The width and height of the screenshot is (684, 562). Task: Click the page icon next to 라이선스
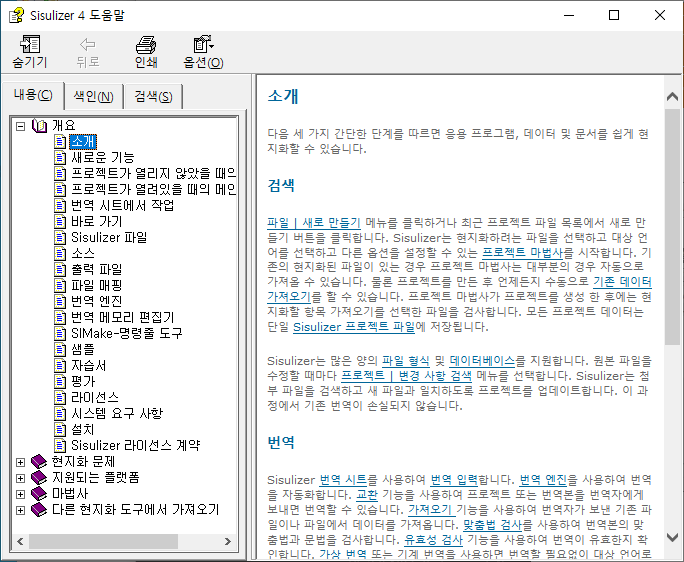60,398
